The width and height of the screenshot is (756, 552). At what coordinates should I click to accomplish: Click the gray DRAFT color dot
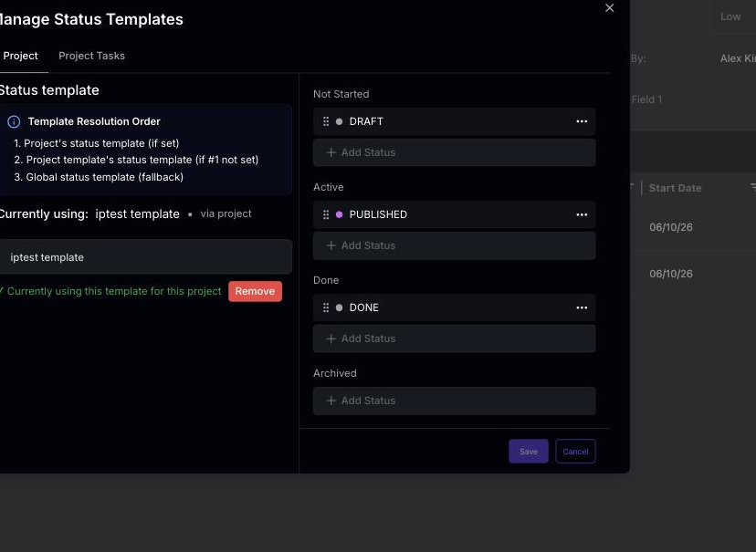pyautogui.click(x=339, y=121)
